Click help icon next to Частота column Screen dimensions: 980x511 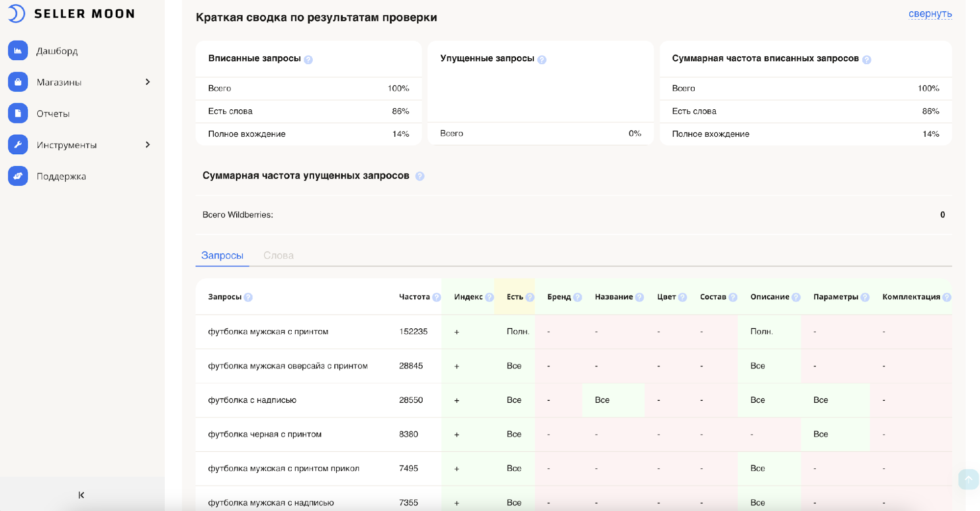click(437, 297)
